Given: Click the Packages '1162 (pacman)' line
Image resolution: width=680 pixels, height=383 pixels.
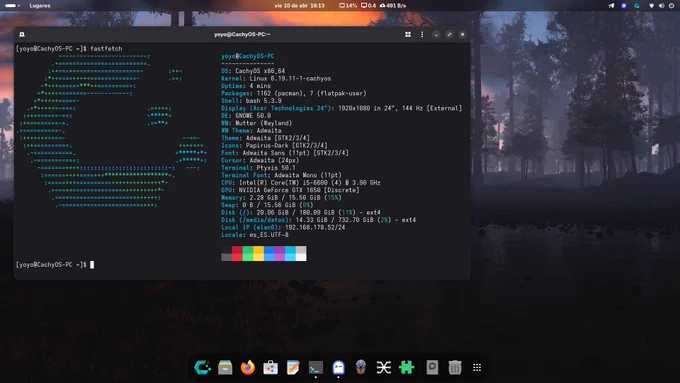Looking at the screenshot, I should [294, 93].
